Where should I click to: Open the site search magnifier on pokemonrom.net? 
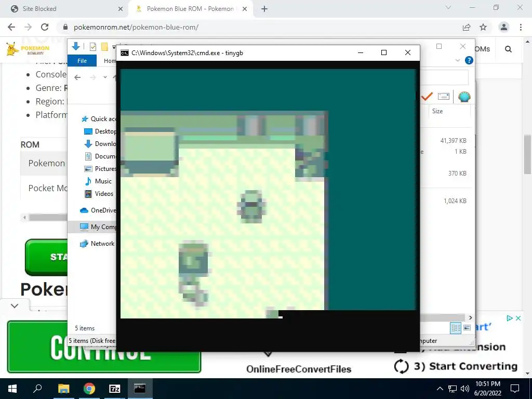pyautogui.click(x=508, y=49)
